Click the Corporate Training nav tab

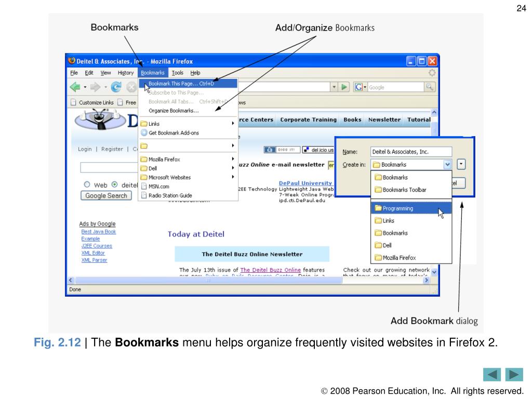point(309,119)
